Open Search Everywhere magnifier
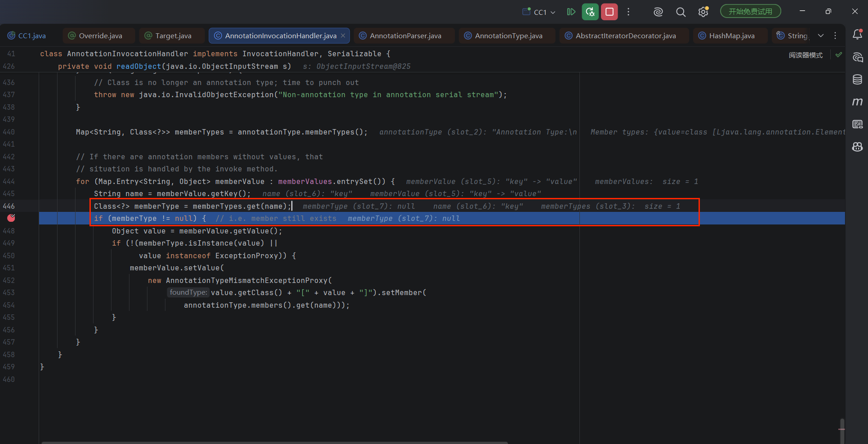This screenshot has height=444, width=868. pos(681,12)
